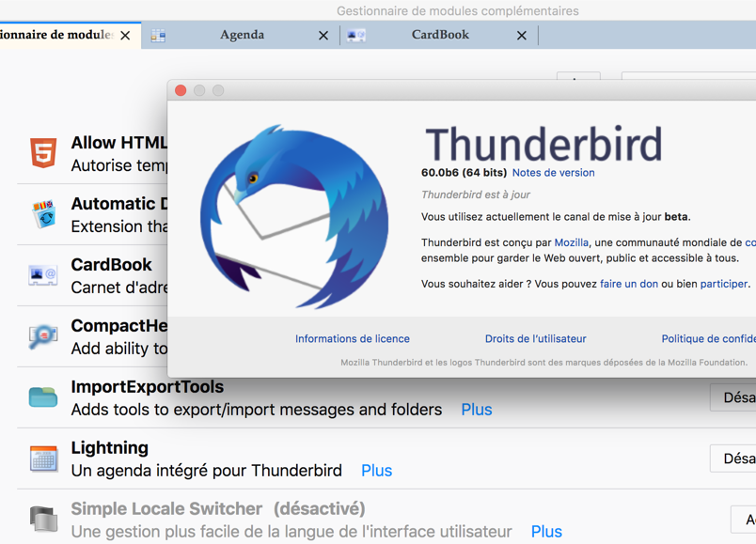Disable the Lightning add-on
The height and width of the screenshot is (544, 756).
tap(732, 459)
